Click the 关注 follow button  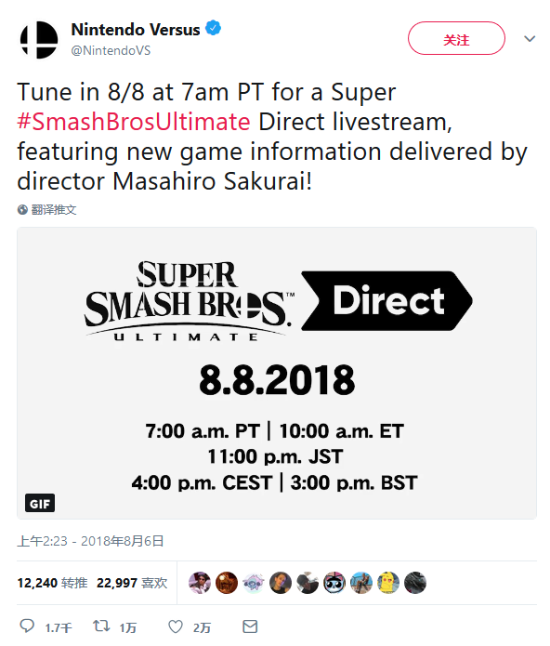click(456, 38)
